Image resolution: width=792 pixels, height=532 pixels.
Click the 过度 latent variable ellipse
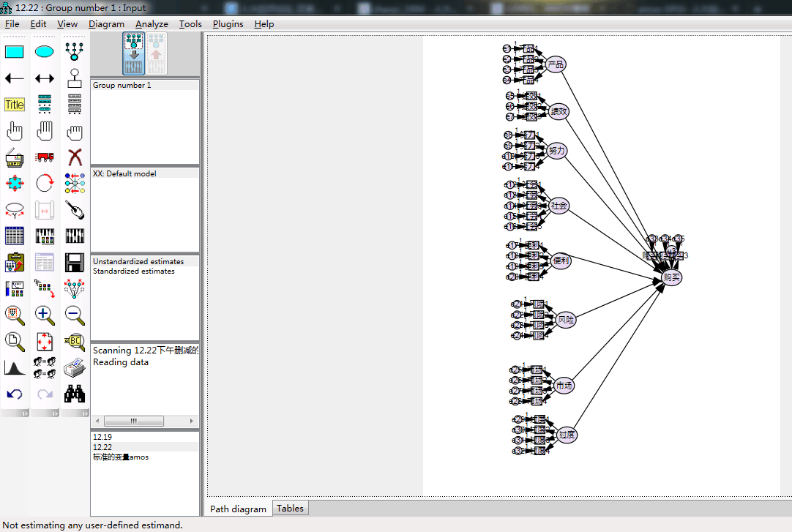(567, 435)
